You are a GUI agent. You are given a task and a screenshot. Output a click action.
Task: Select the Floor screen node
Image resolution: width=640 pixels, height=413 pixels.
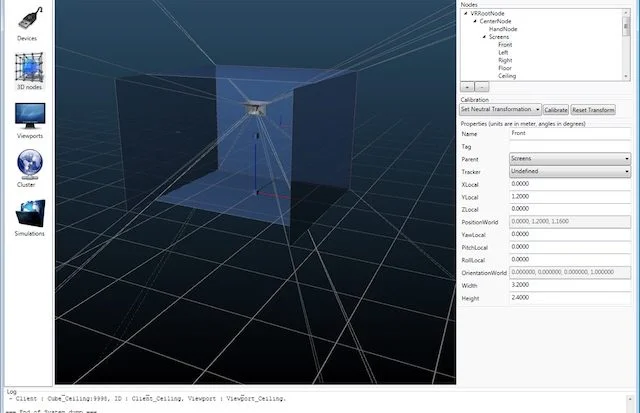[x=504, y=68]
